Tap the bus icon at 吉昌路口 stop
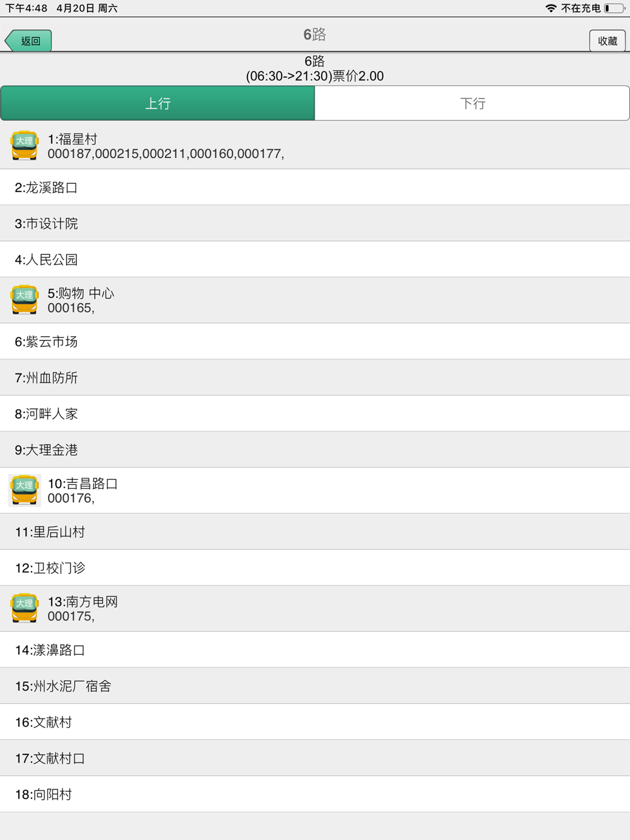This screenshot has height=840, width=630. [25, 490]
